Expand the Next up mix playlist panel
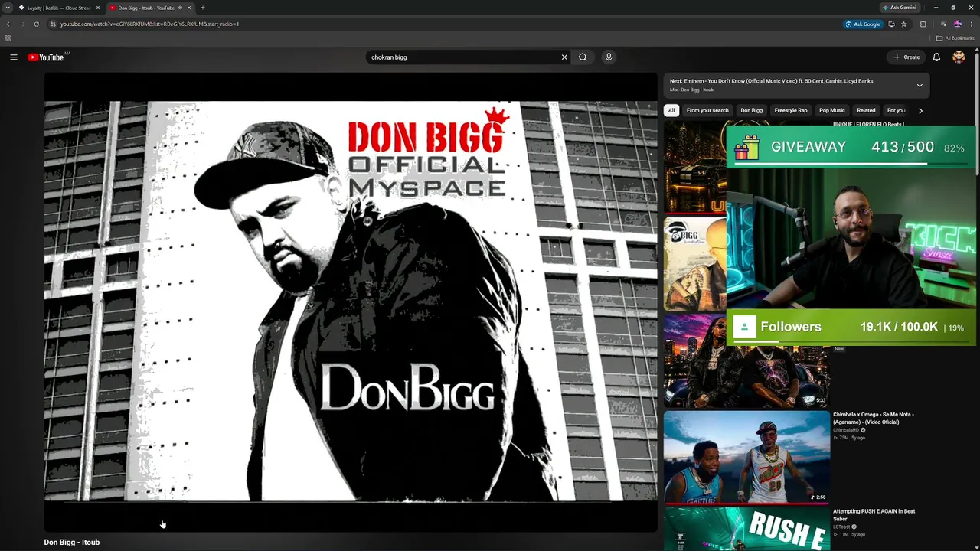The width and height of the screenshot is (980, 551). click(x=920, y=85)
